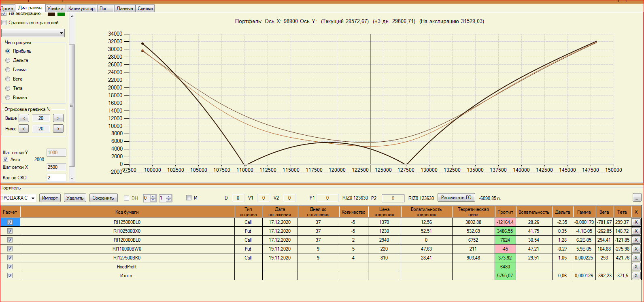Remove row RI120000BL0 with its X button
The image size is (644, 302).
pos(636,240)
